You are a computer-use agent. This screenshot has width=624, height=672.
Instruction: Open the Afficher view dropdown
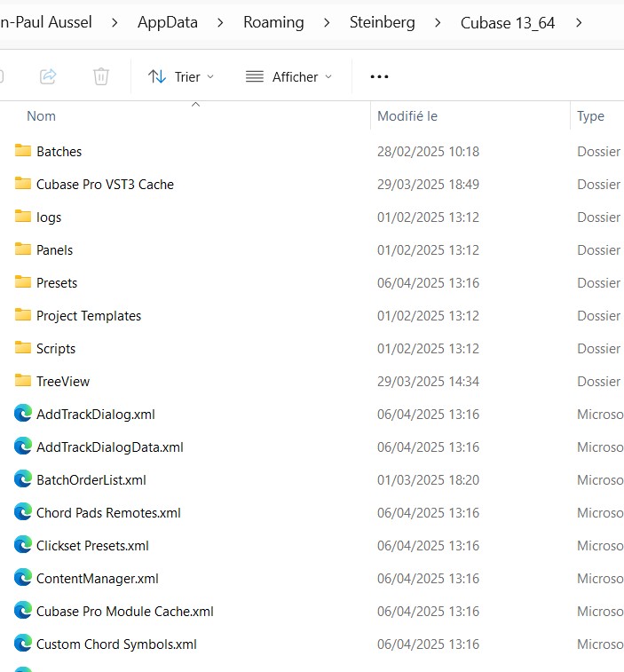pos(288,76)
